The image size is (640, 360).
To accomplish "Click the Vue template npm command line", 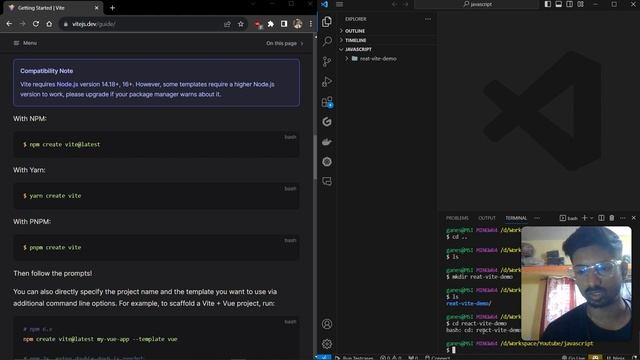I will point(100,339).
